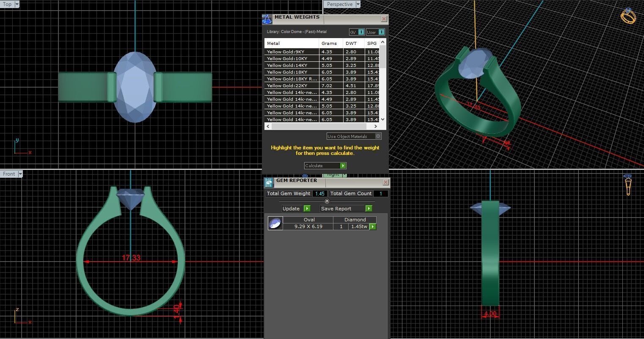Open the Perspective viewport dropdown arrow
This screenshot has width=644, height=339.
click(358, 4)
